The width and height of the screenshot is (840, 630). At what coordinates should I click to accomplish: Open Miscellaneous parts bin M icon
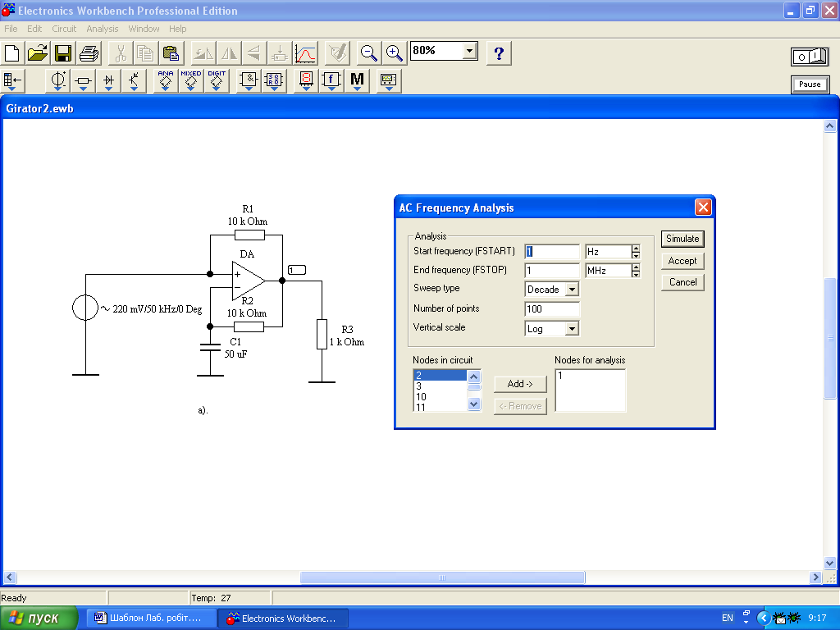(357, 81)
